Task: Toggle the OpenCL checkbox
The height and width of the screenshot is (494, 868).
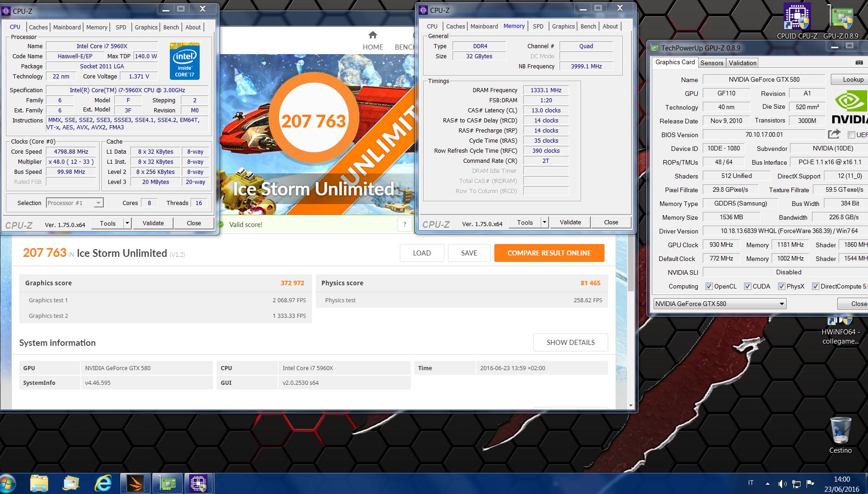Action: click(709, 286)
